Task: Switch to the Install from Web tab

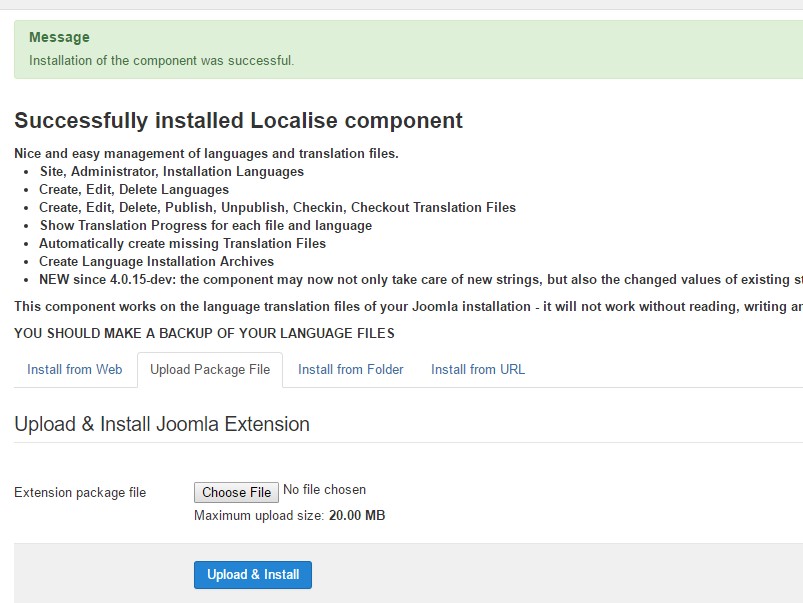Action: pyautogui.click(x=75, y=369)
